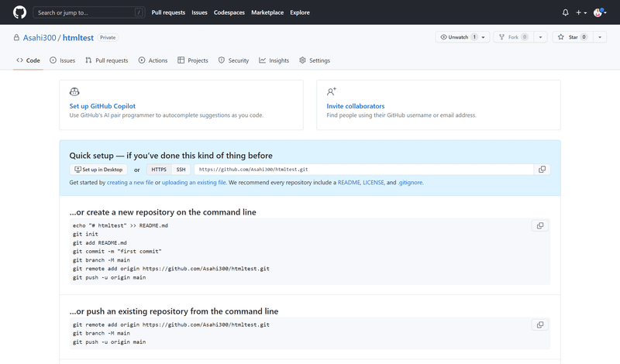Screen dimensions: 620x364
Task: Copy the repository URL to clipboard
Action: pos(542,169)
